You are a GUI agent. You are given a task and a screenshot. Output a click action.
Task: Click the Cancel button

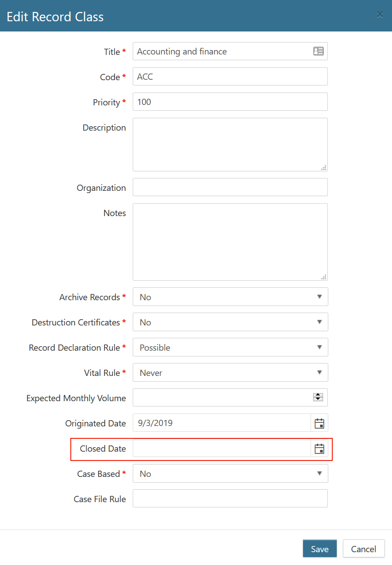363,549
